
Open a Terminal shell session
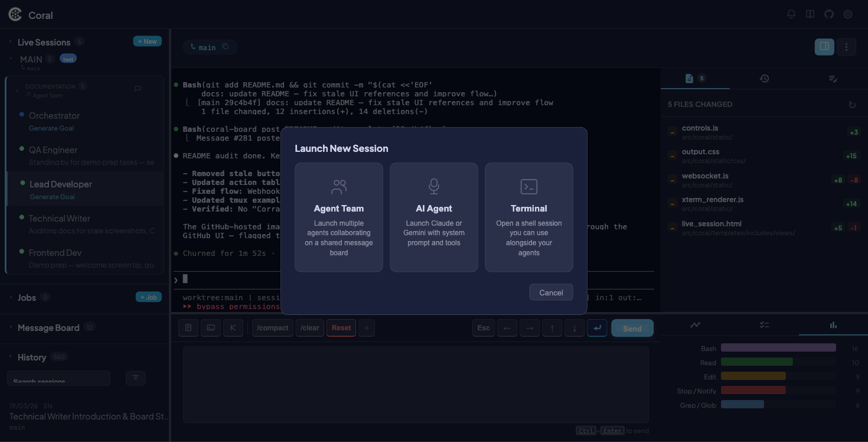[x=528, y=217]
